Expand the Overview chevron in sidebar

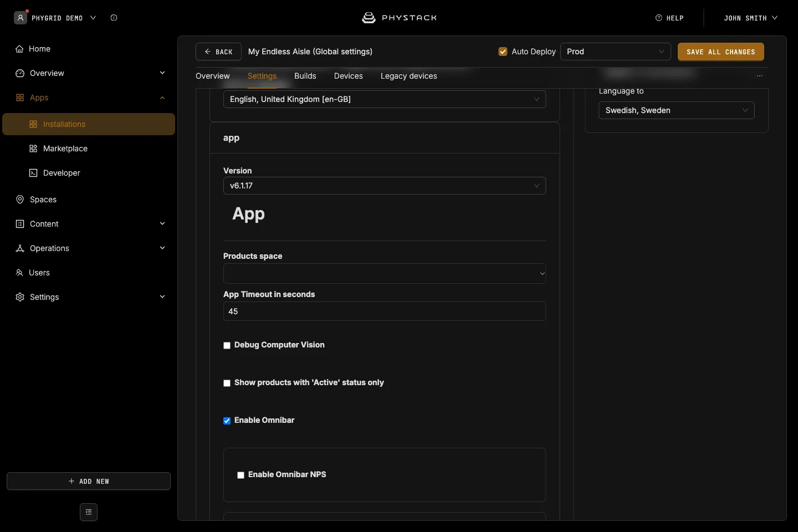click(162, 73)
